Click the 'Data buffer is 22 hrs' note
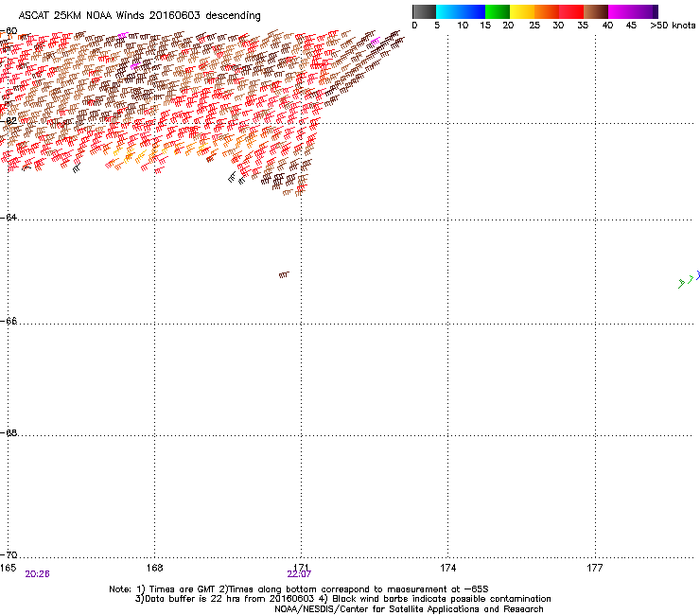700x615 pixels. [x=342, y=599]
